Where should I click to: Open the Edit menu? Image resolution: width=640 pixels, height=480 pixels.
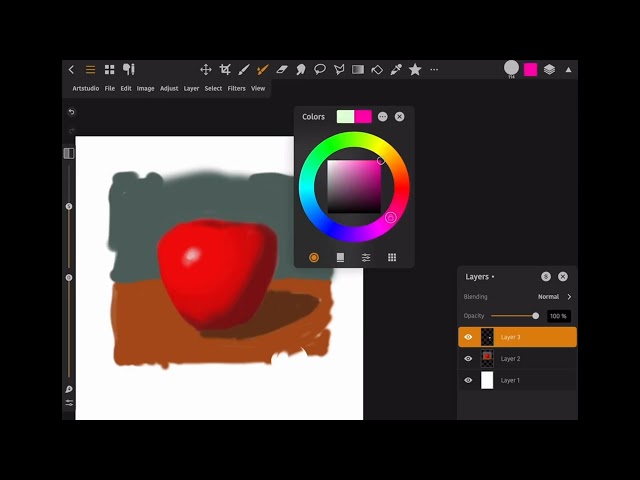coord(126,88)
